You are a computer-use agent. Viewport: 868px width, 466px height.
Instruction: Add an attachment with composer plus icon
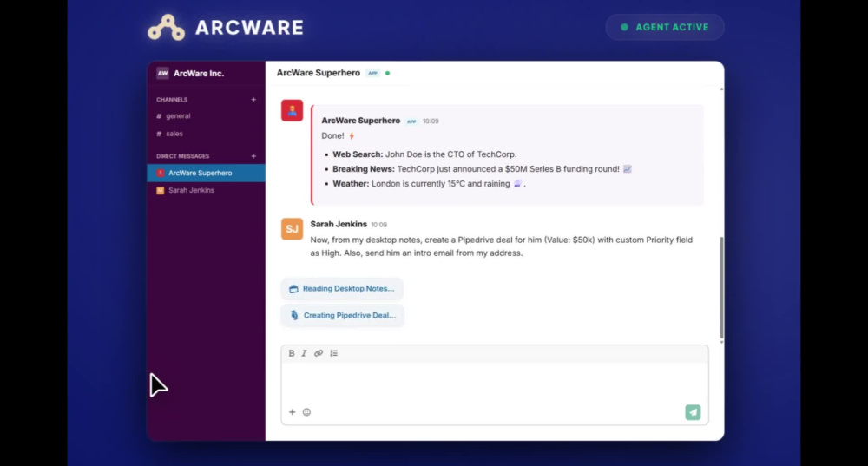[292, 412]
